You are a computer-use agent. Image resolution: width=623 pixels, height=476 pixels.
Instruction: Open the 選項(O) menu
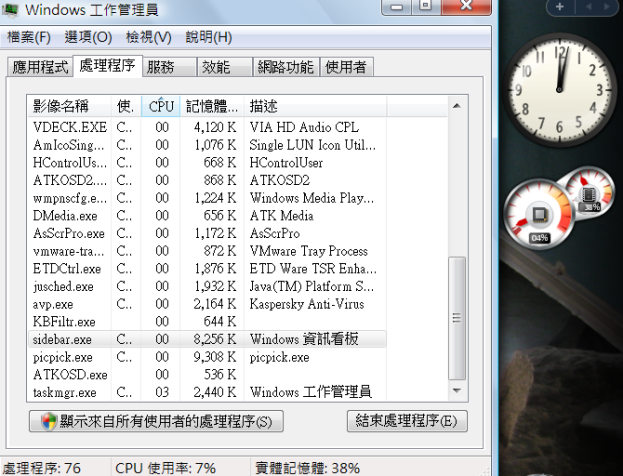point(88,37)
